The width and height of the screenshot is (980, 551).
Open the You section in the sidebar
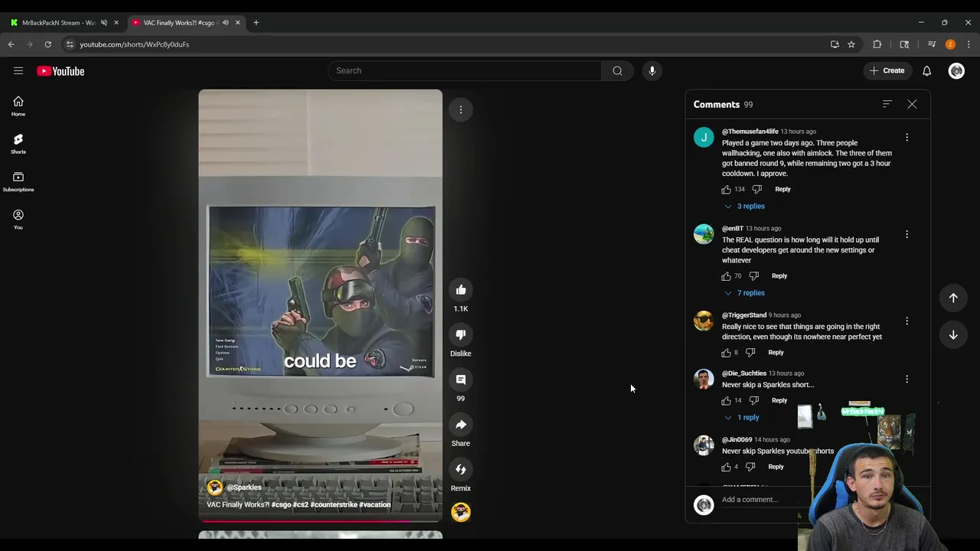pos(18,220)
